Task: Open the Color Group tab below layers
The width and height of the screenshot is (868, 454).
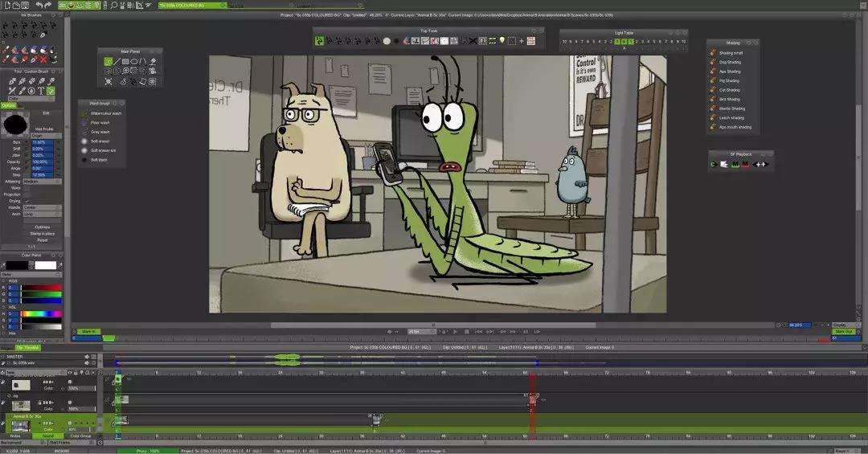Action: pos(81,436)
